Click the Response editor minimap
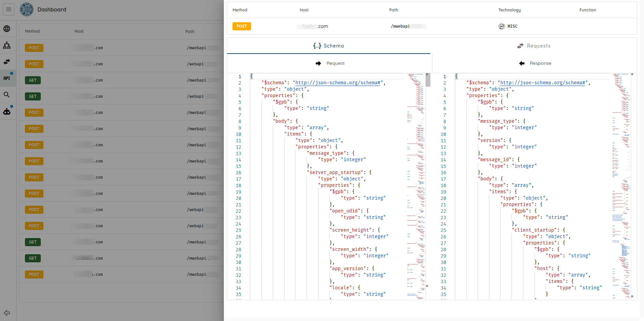Viewport: 644px width, 321px height. [621, 186]
